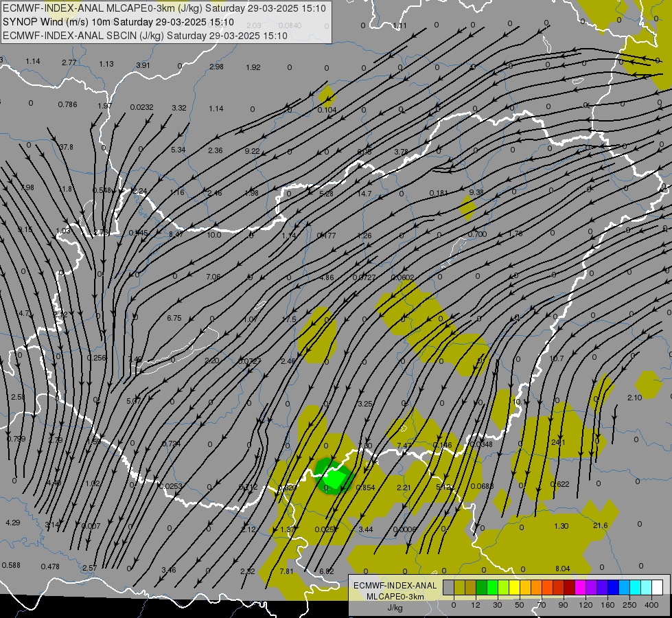
Task: Click the map value 4.29
Action: click(13, 523)
